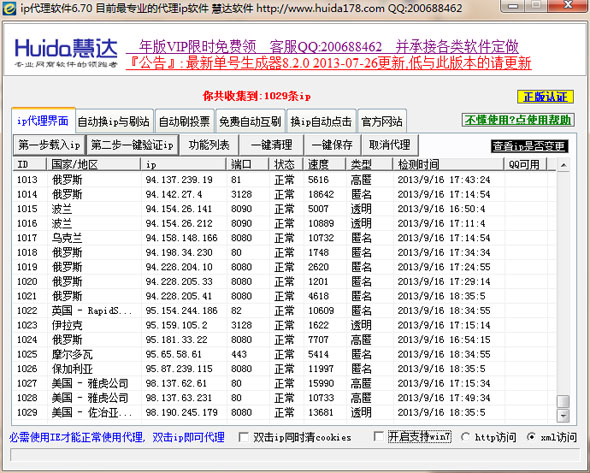Sort by 国家/地区 column header
Image resolution: width=590 pixels, height=473 pixels.
pos(93,164)
